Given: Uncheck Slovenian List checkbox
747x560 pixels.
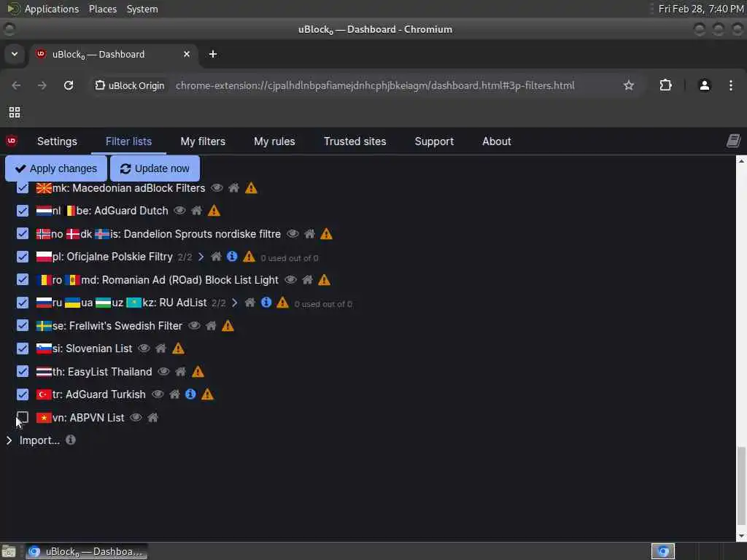Looking at the screenshot, I should [x=23, y=348].
